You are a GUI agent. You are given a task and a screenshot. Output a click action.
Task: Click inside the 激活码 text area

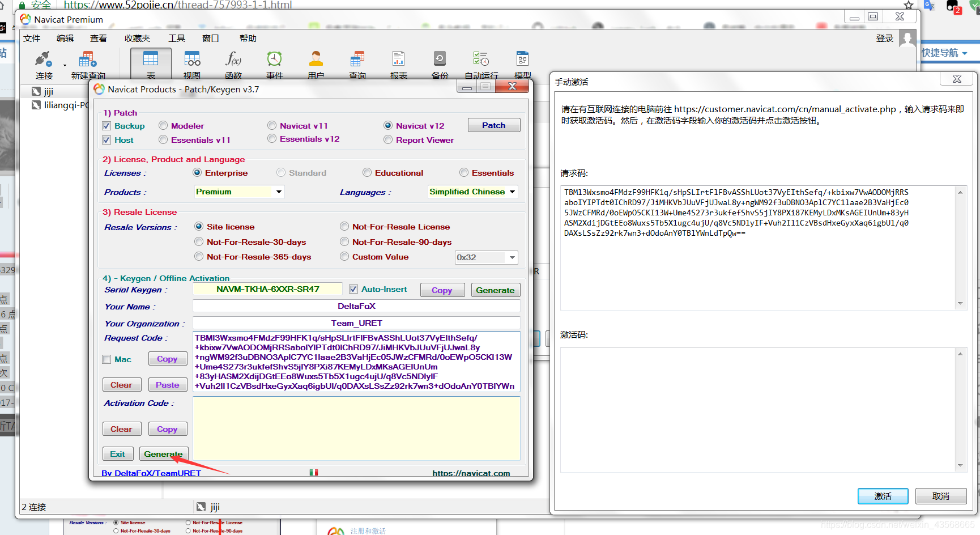point(757,409)
